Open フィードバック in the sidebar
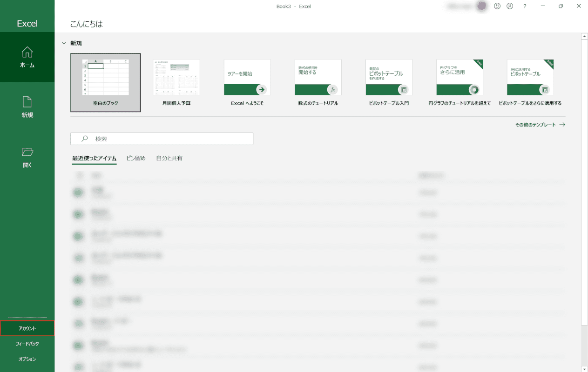 27,344
